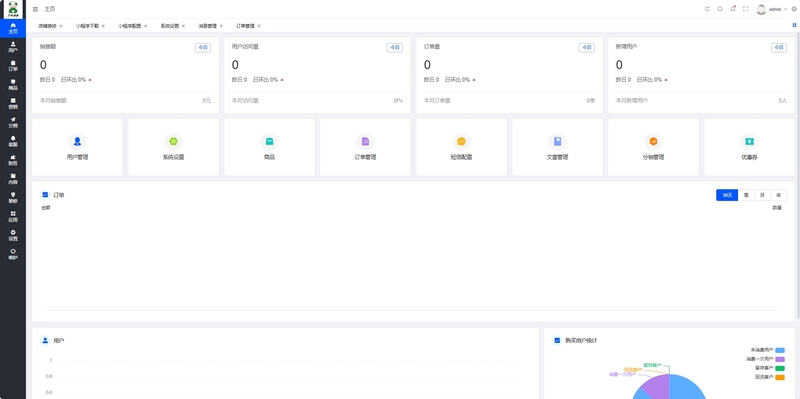Toggle fullscreen icon in the header
Image resolution: width=800 pixels, height=399 pixels.
745,9
